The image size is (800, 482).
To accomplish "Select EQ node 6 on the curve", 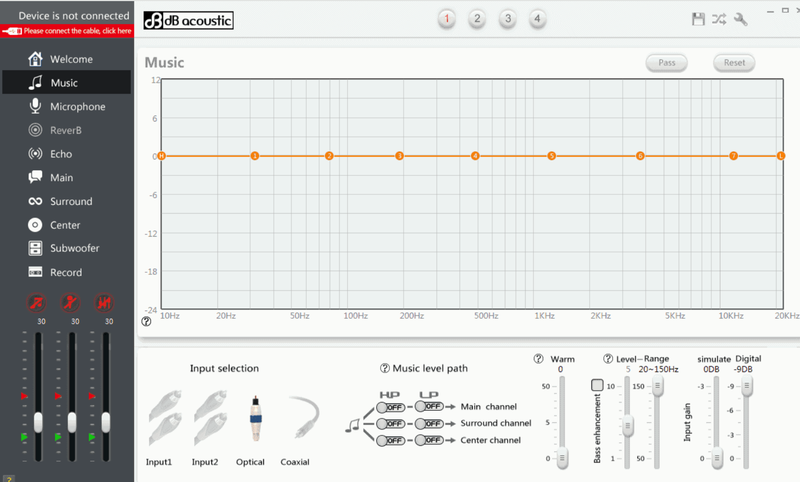I will (x=640, y=156).
